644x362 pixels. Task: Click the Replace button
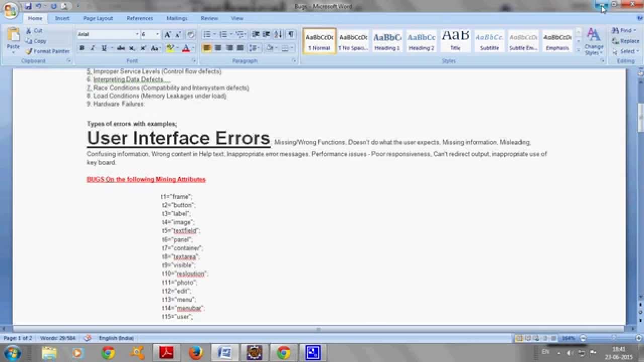tap(625, 41)
